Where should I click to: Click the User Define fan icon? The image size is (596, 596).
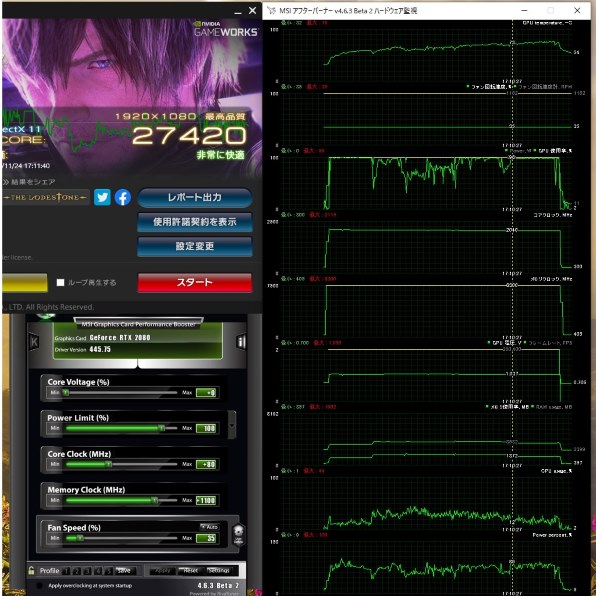click(238, 535)
